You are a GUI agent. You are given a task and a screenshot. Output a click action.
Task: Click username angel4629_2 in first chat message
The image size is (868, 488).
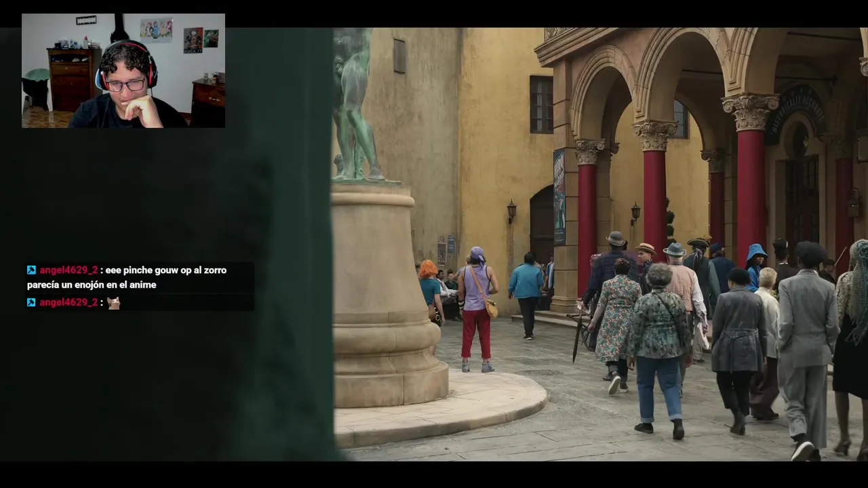tap(68, 270)
